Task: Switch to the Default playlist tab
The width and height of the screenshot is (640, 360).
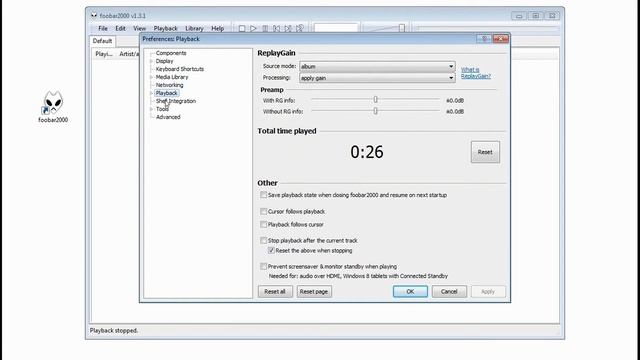Action: (x=102, y=41)
